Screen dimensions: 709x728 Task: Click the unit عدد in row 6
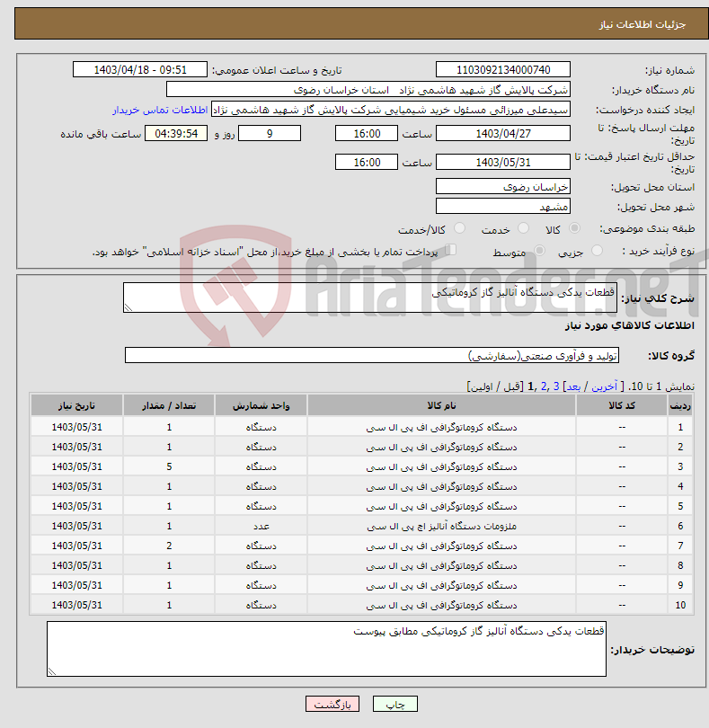click(261, 526)
